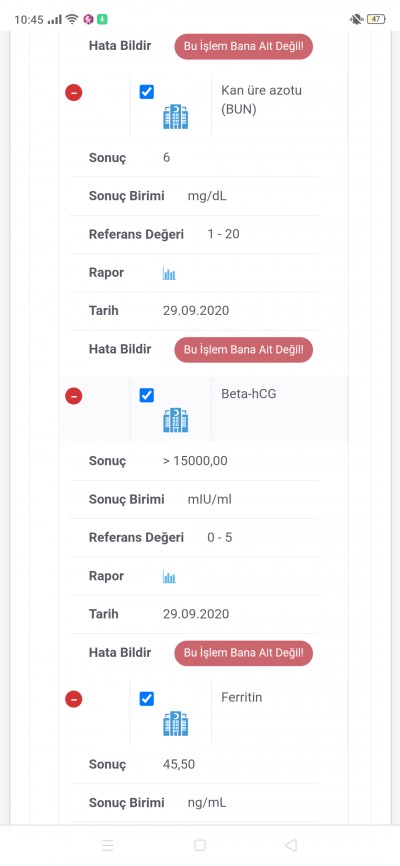Collapse the Beta-hCG row with red minus
This screenshot has height=866, width=400.
(x=73, y=396)
